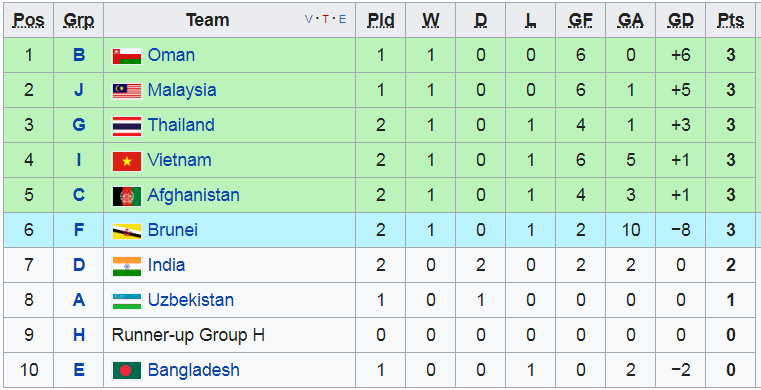Click the Bangladesh flag icon
The width and height of the screenshot is (761, 390).
coord(127,371)
